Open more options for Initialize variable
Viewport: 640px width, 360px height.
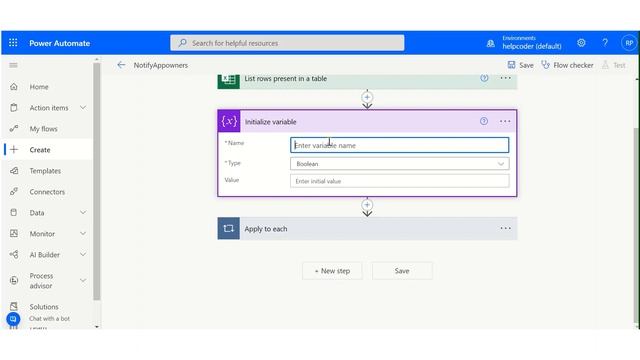point(505,121)
